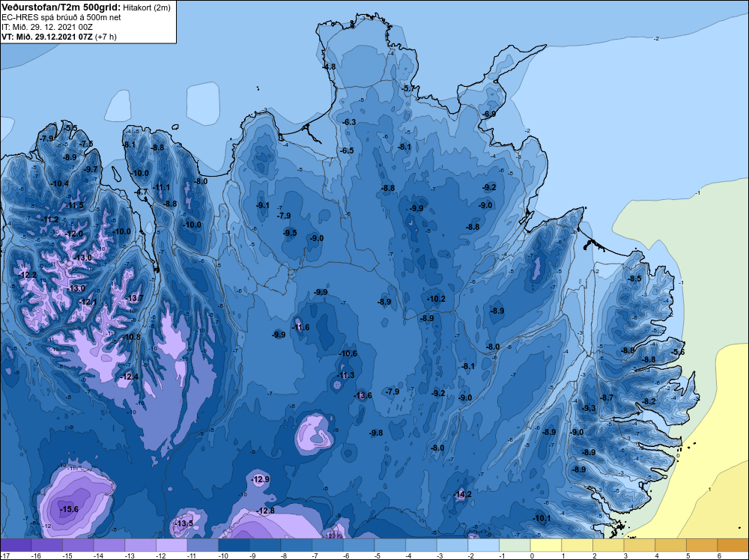
Task: Click the -4.7 temperature label
Action: 142,192
